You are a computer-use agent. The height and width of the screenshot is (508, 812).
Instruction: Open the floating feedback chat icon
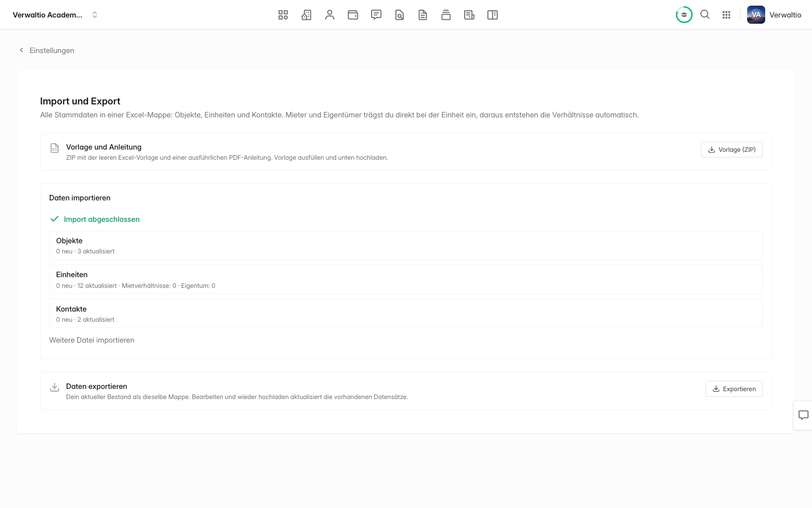[x=804, y=415]
